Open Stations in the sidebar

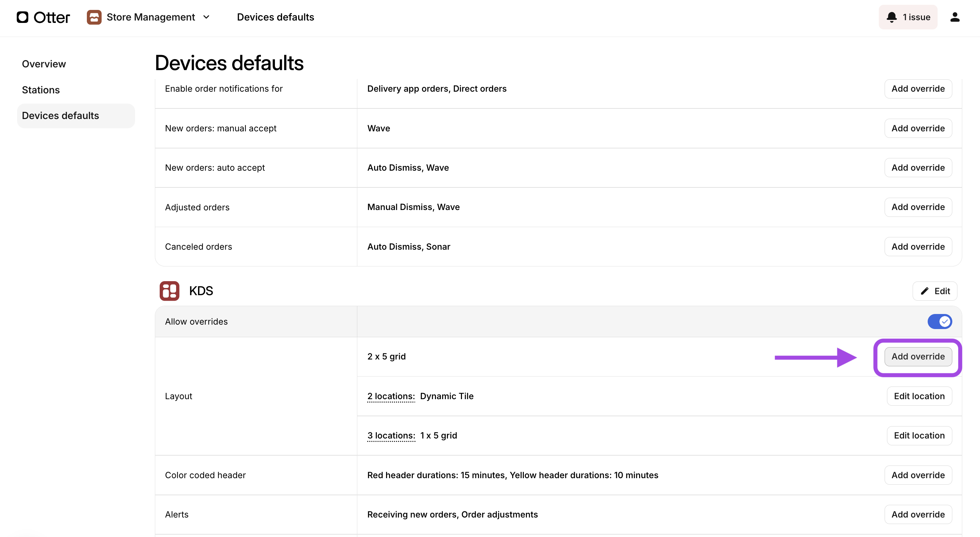(x=41, y=90)
